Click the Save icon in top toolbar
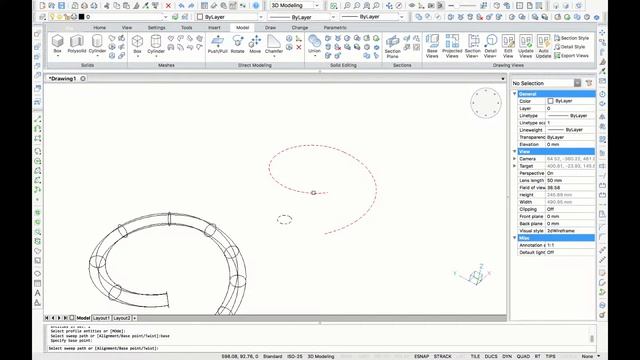 click(x=62, y=6)
